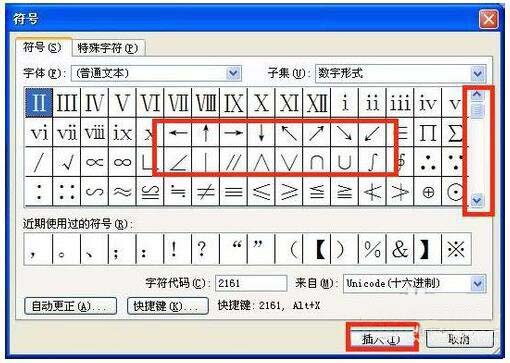Open 快捷键 shortcut key settings

(168, 306)
